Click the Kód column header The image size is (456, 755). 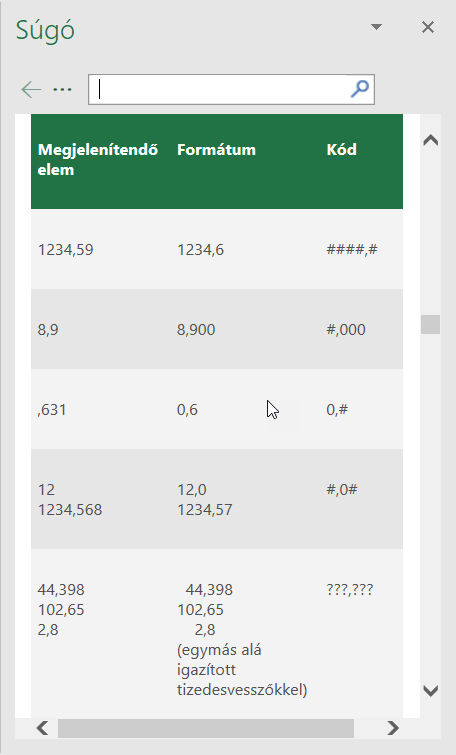coord(341,150)
